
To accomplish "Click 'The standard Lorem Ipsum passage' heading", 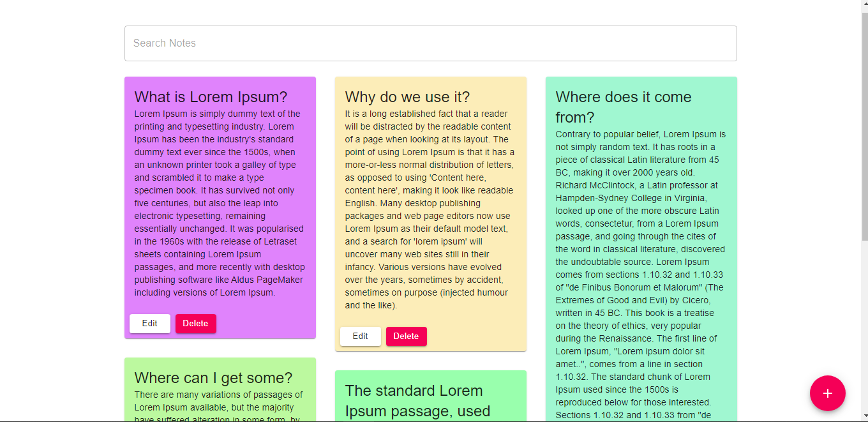I will pos(418,401).
